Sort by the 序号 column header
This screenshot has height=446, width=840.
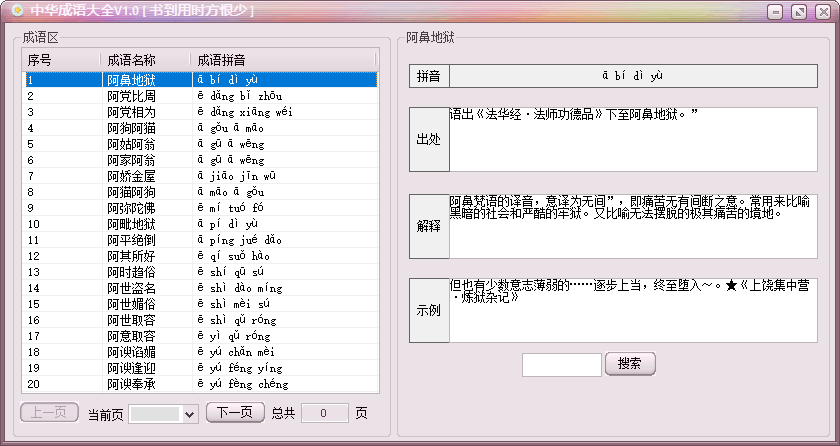pyautogui.click(x=61, y=60)
